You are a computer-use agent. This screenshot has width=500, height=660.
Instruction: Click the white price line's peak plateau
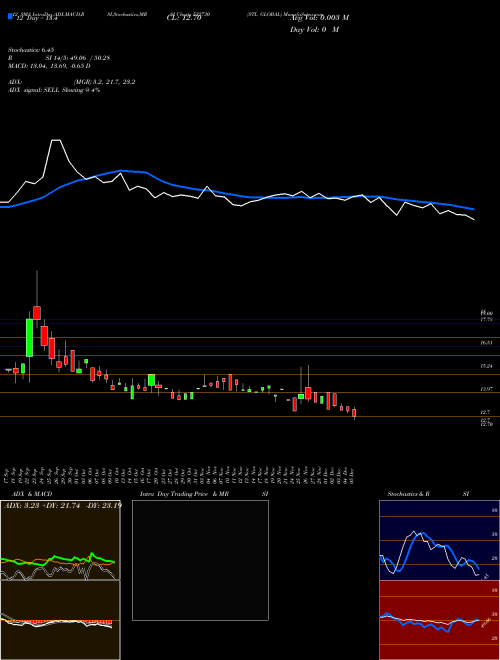pyautogui.click(x=56, y=140)
